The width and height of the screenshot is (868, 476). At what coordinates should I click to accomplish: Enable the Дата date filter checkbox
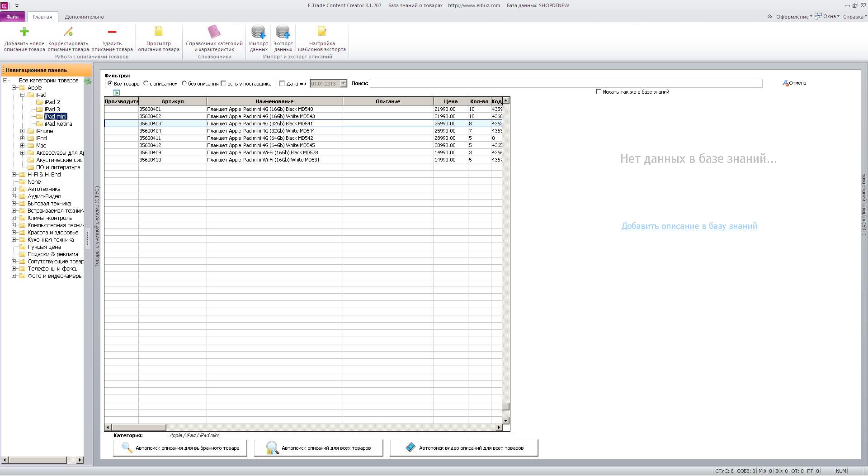tap(282, 83)
